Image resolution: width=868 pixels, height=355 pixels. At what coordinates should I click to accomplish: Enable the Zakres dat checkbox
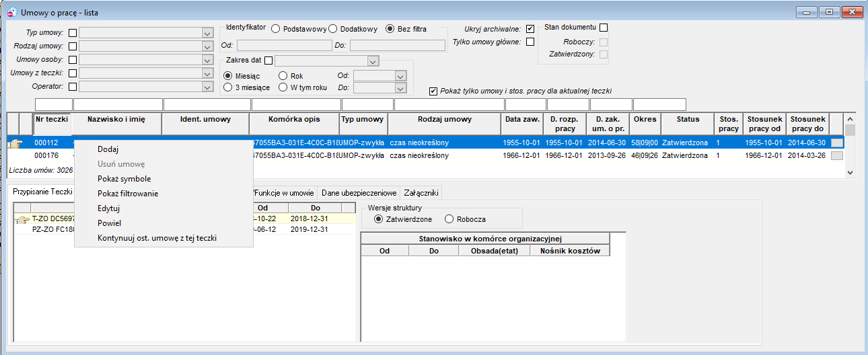click(268, 61)
